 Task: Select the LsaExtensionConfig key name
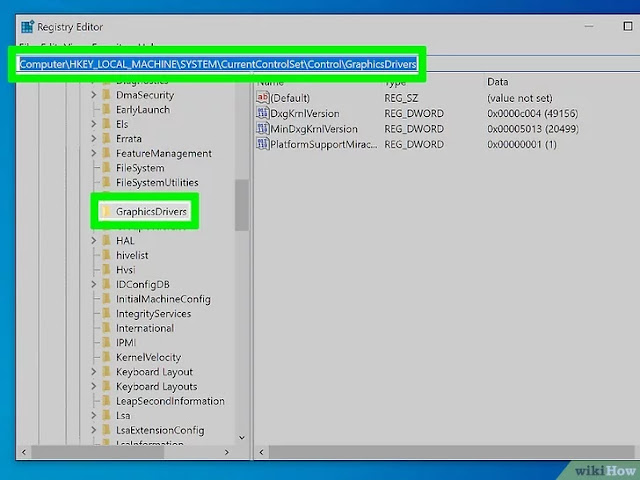pyautogui.click(x=160, y=430)
